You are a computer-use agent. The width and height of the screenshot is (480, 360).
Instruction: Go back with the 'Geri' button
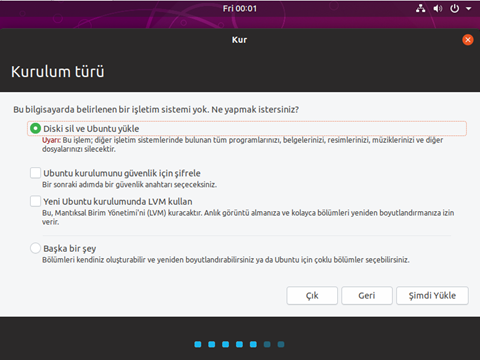coord(367,295)
